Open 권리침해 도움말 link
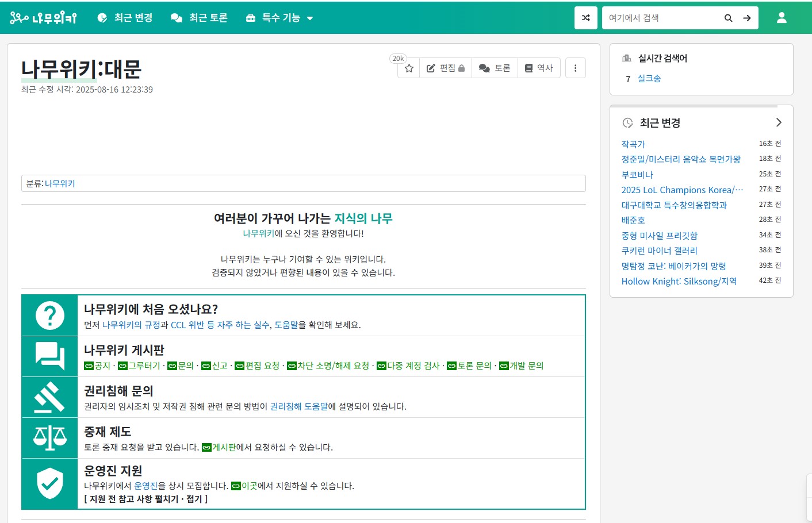Image resolution: width=812 pixels, height=523 pixels. tap(299, 406)
